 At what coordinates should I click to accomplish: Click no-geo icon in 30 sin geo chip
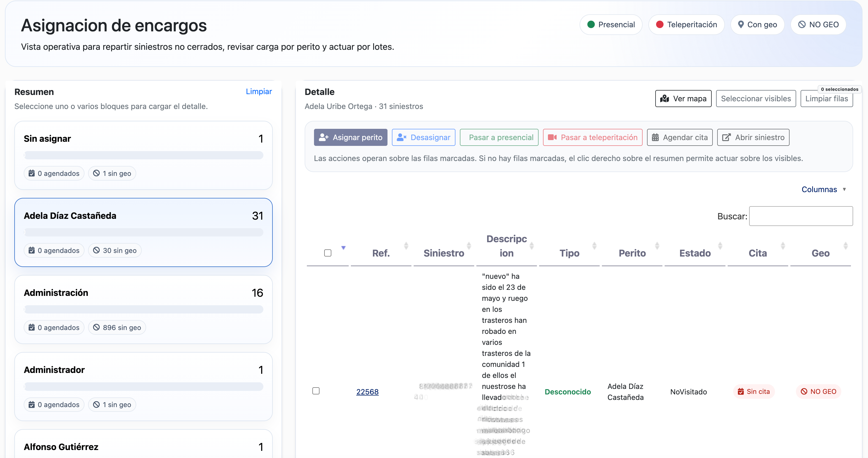(x=96, y=250)
